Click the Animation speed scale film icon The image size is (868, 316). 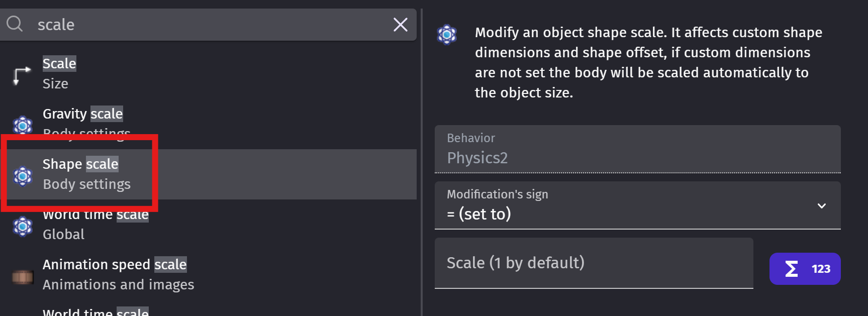coord(23,276)
